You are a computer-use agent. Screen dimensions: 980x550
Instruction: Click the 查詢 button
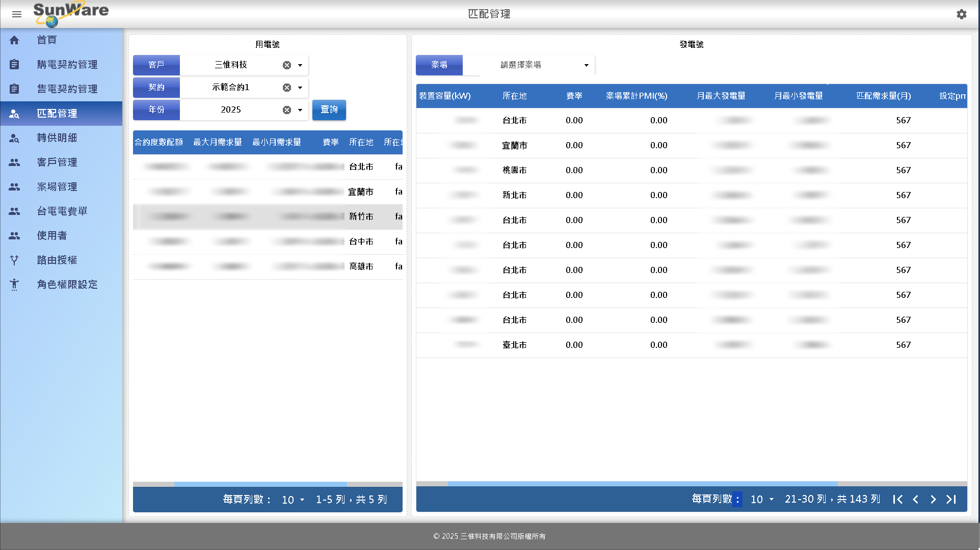pos(329,110)
